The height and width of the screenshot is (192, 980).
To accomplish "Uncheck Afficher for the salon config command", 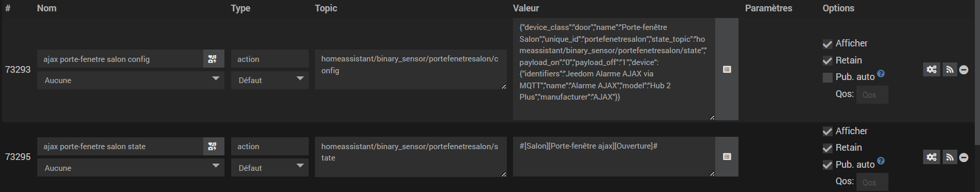I will [827, 44].
